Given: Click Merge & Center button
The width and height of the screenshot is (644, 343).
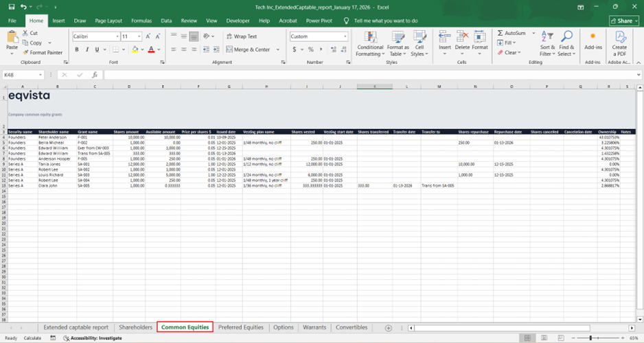Looking at the screenshot, I should point(247,49).
